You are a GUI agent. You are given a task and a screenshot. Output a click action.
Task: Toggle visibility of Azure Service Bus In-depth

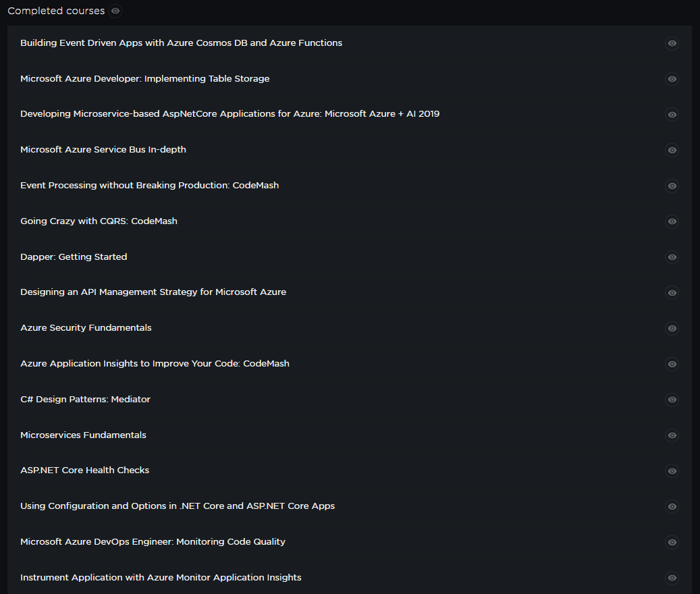[x=672, y=150]
